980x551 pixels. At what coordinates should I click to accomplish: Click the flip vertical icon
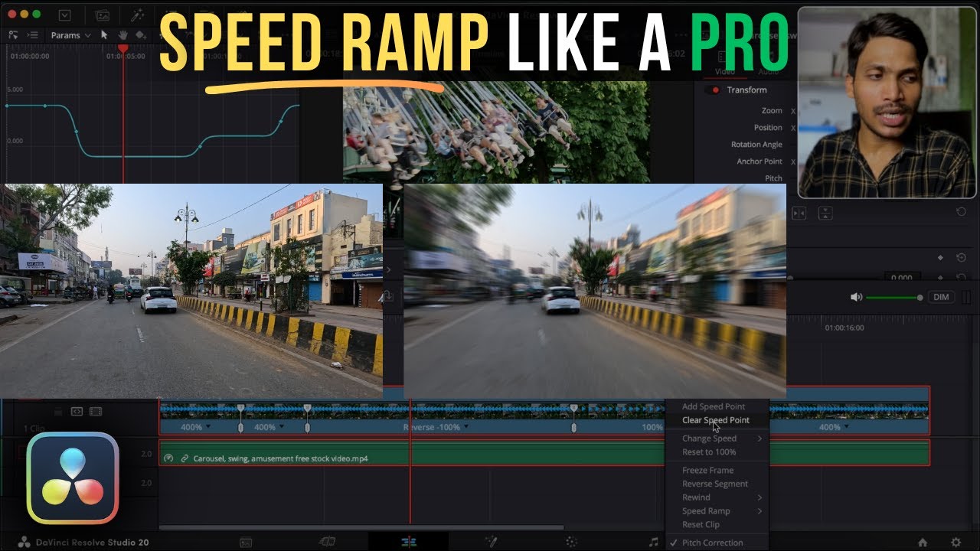[826, 214]
